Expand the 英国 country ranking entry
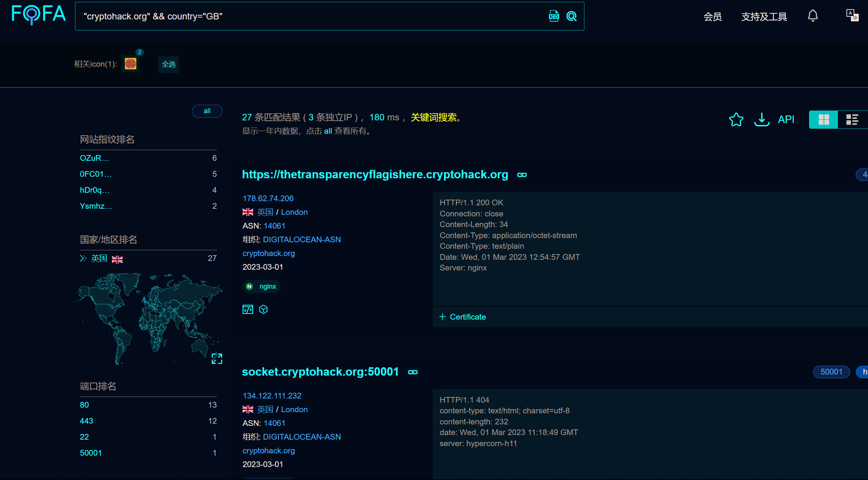The height and width of the screenshot is (480, 868). pyautogui.click(x=83, y=259)
